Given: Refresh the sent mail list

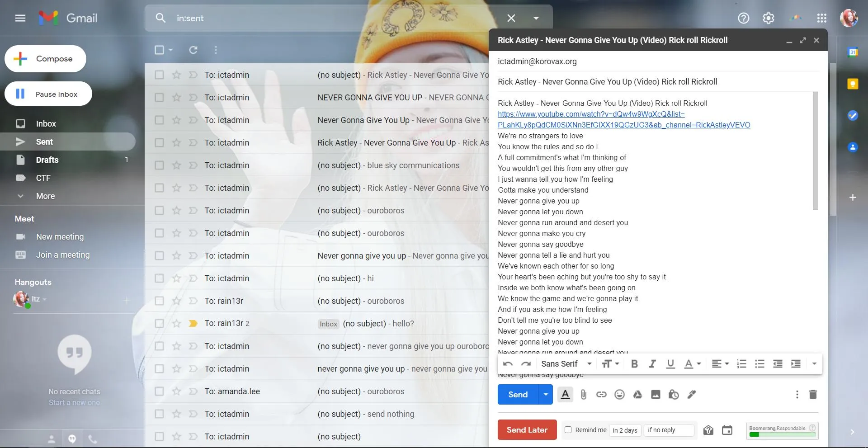Looking at the screenshot, I should click(193, 50).
